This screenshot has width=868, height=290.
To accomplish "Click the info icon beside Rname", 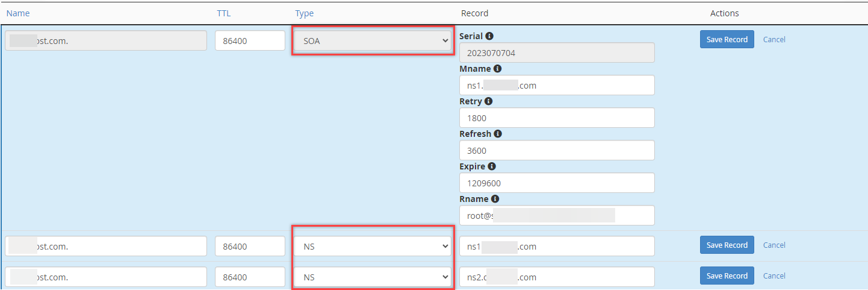I will coord(495,199).
